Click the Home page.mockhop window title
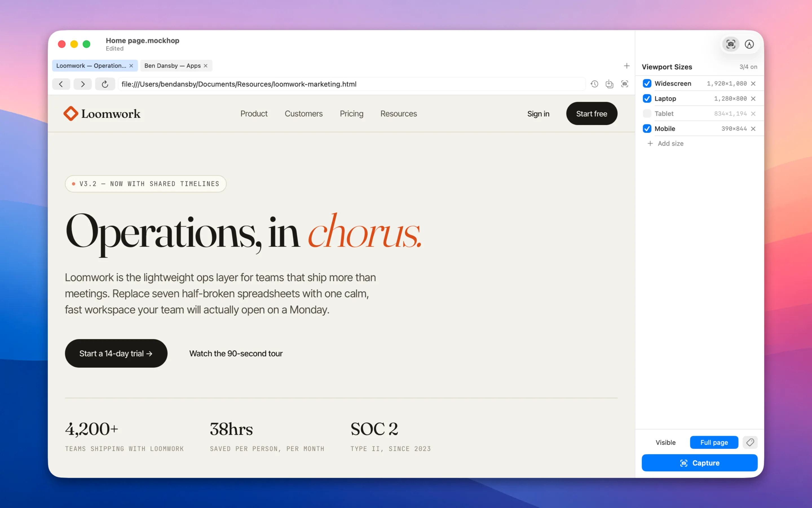Image resolution: width=812 pixels, height=508 pixels. click(x=143, y=41)
